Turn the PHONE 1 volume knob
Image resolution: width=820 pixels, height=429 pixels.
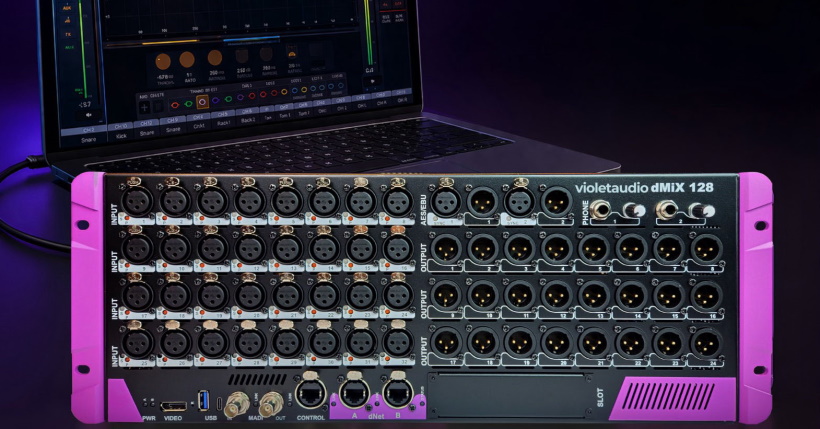(633, 210)
